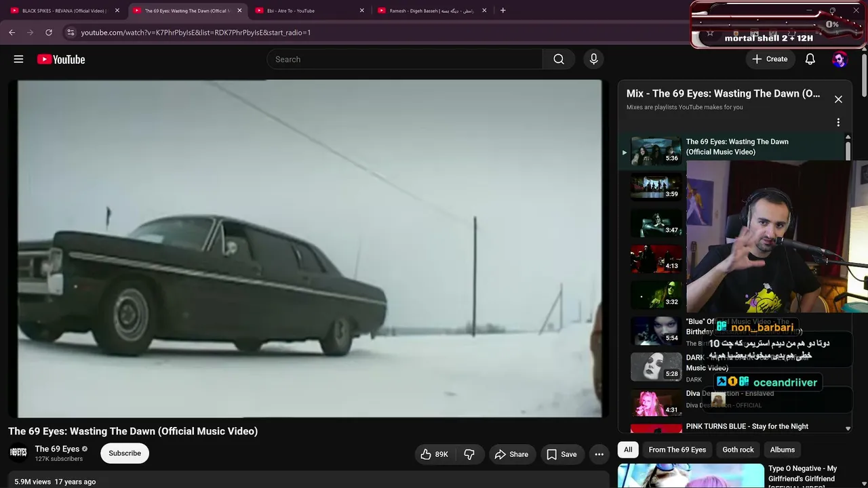
Task: Filter suggestions by From The 69 Eyes
Action: [677, 449]
